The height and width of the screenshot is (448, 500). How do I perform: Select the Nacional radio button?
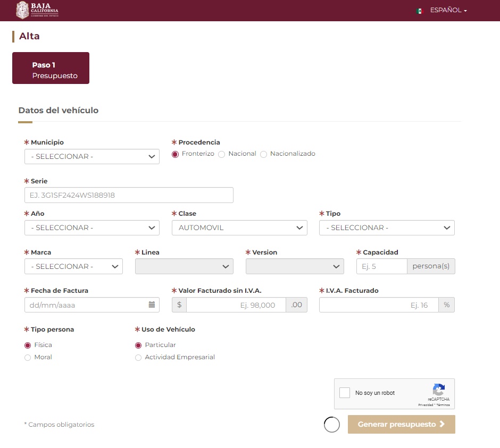pyautogui.click(x=222, y=154)
